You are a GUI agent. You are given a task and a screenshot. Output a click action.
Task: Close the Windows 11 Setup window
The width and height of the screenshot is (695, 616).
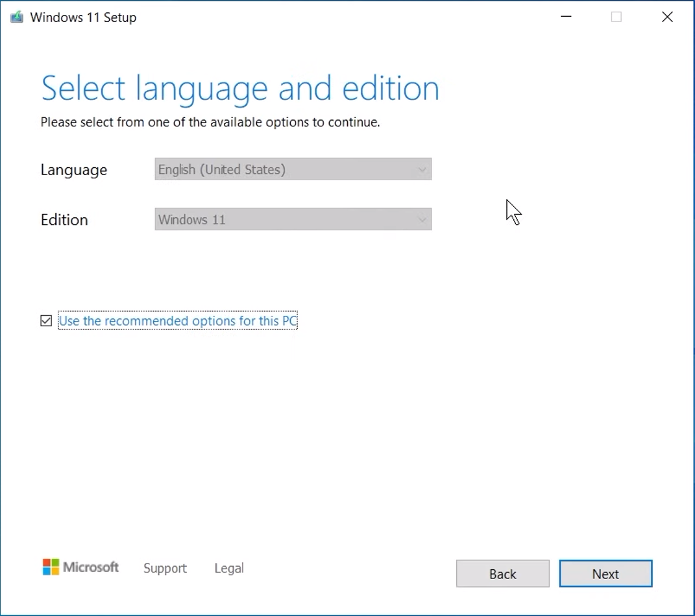tap(667, 18)
